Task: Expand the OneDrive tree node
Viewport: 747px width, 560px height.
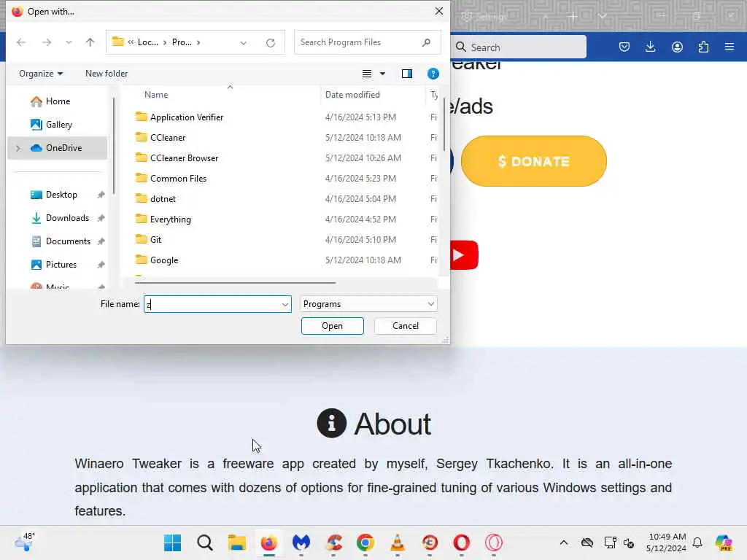Action: coord(18,148)
